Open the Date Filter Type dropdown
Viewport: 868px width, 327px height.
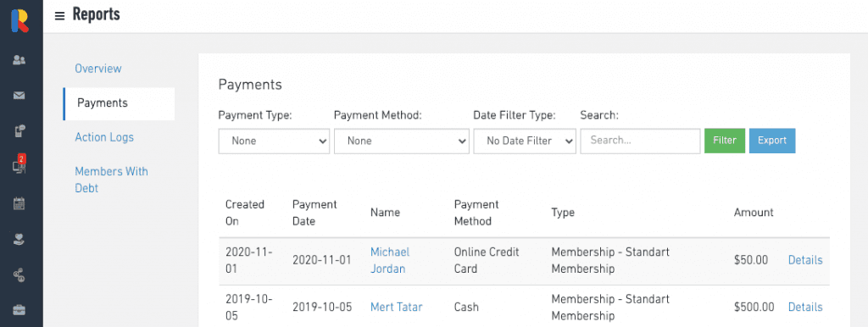coord(525,141)
